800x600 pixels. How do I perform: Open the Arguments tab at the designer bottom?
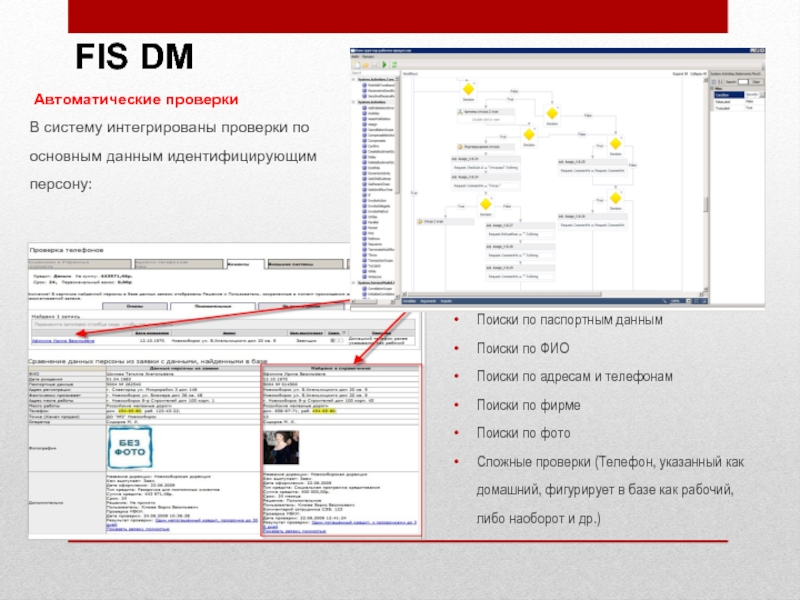428,302
